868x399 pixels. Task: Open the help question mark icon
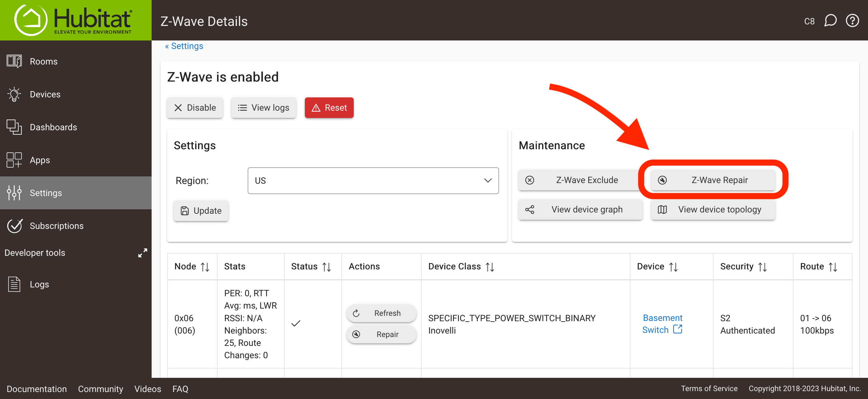point(852,21)
